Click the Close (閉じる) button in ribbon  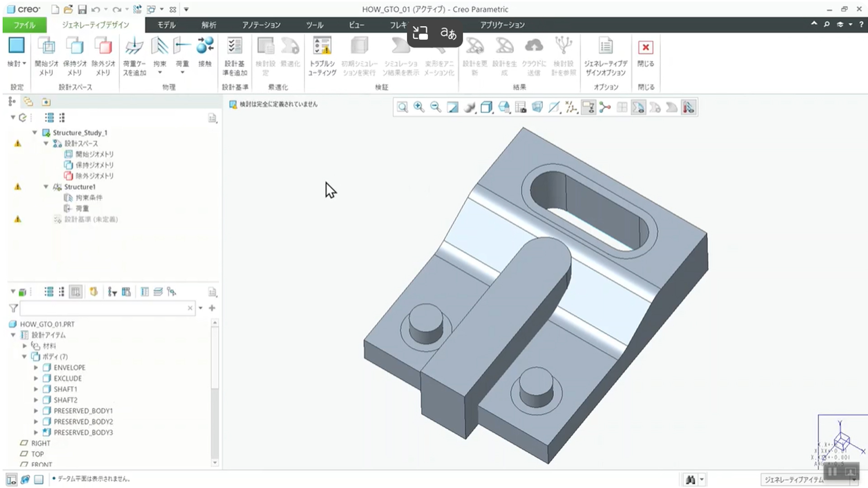645,48
